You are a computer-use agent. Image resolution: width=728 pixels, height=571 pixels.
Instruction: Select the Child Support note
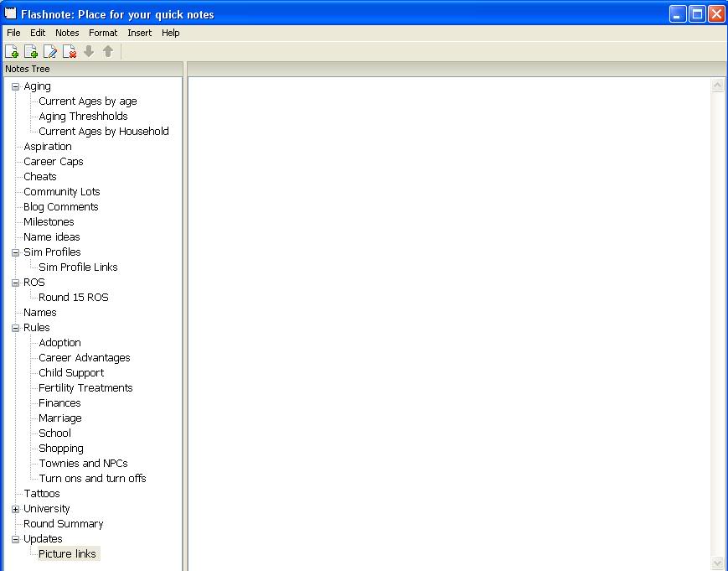[x=71, y=373]
